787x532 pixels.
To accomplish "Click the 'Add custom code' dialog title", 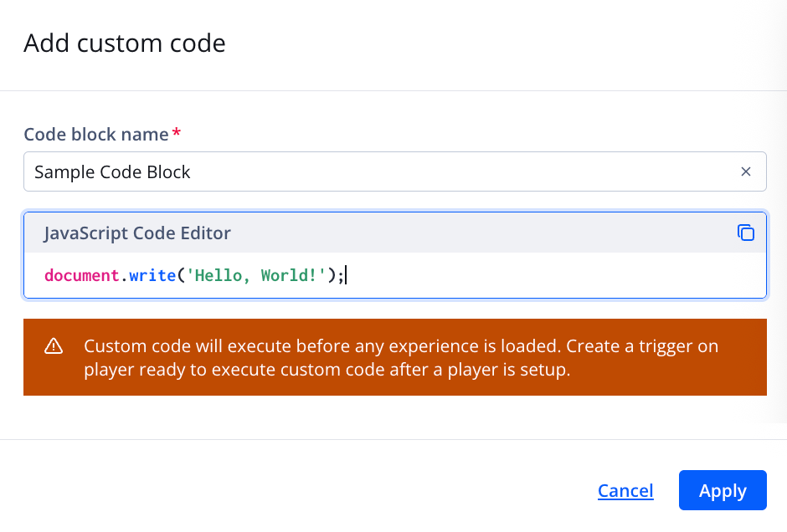I will 125,43.
